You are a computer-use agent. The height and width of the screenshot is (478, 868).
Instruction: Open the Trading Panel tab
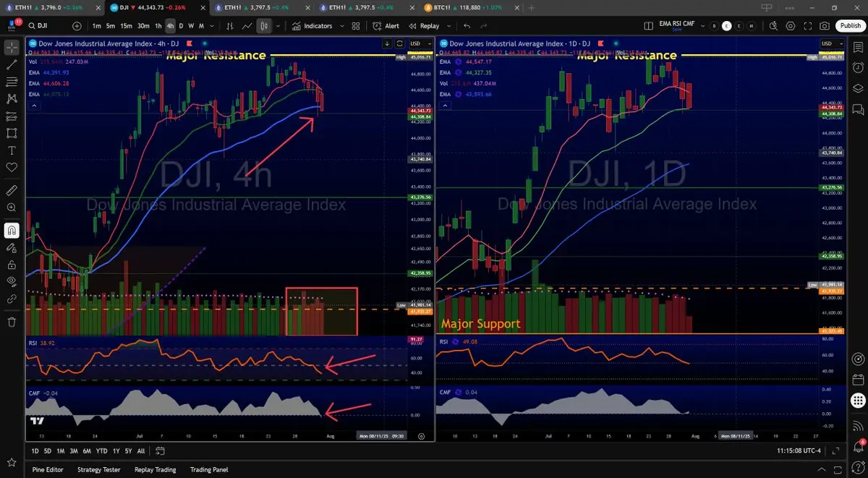click(x=209, y=469)
